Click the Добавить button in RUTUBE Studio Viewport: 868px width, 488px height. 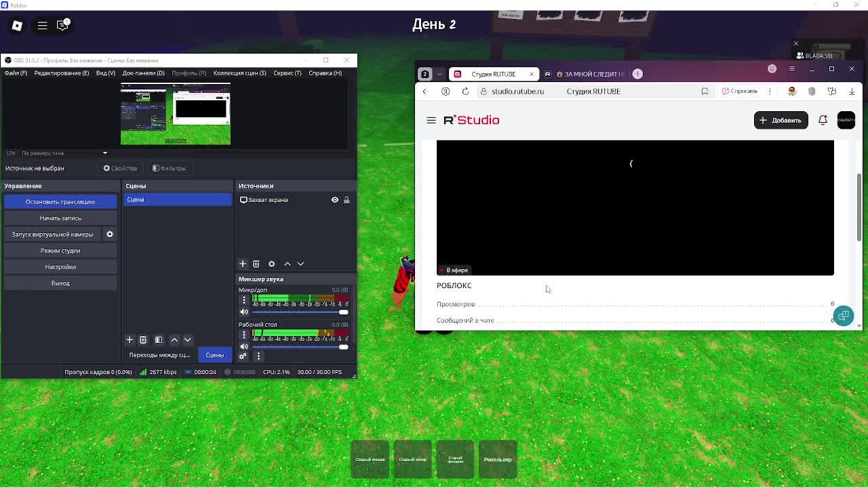[781, 120]
